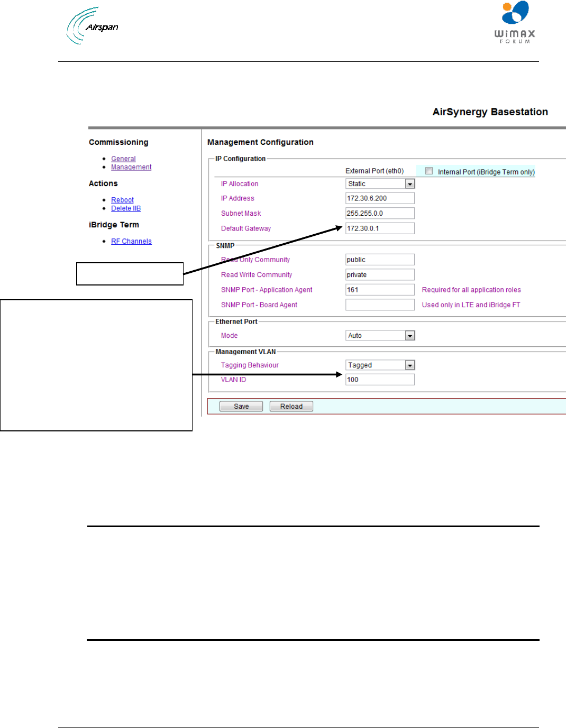
Task: Click the Airspan logo
Action: (x=93, y=25)
